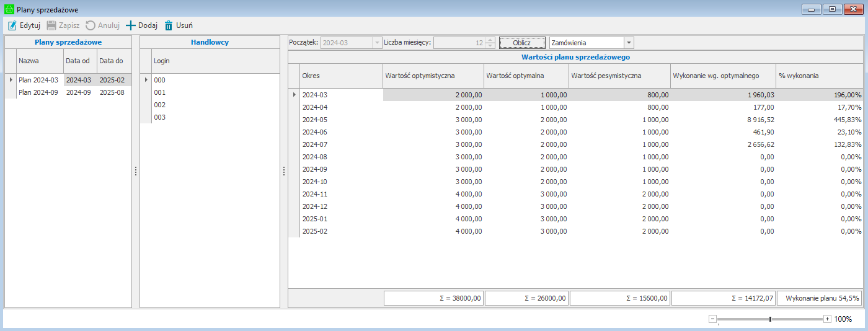Click the Wartość optymistyczna column header
This screenshot has height=331, width=868.
[433, 76]
